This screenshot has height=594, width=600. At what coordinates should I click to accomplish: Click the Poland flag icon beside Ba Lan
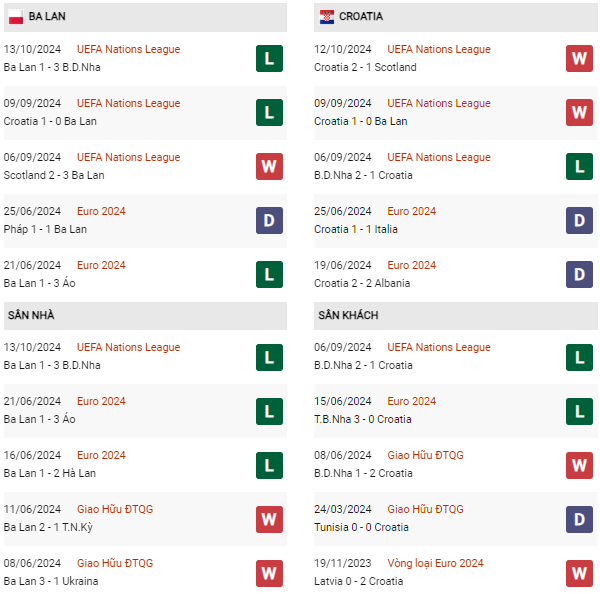[x=16, y=16]
